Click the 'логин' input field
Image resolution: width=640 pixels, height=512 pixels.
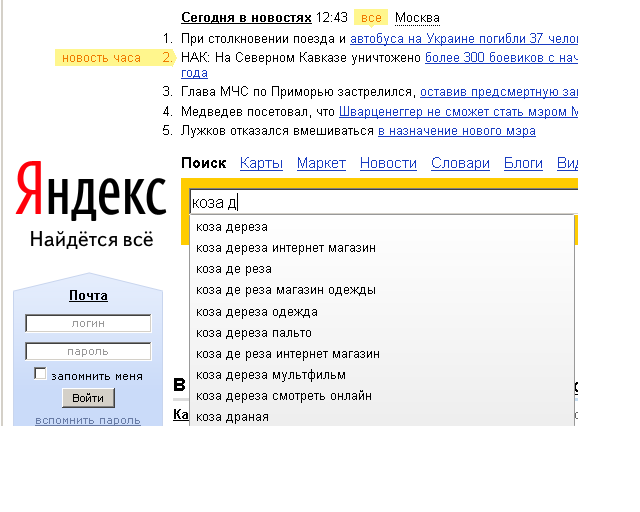[88, 324]
